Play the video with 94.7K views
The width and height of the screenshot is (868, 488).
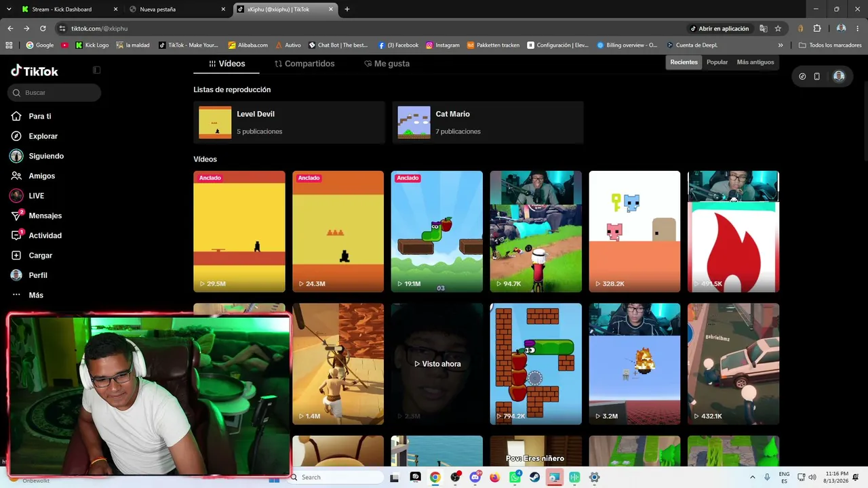pyautogui.click(x=536, y=231)
